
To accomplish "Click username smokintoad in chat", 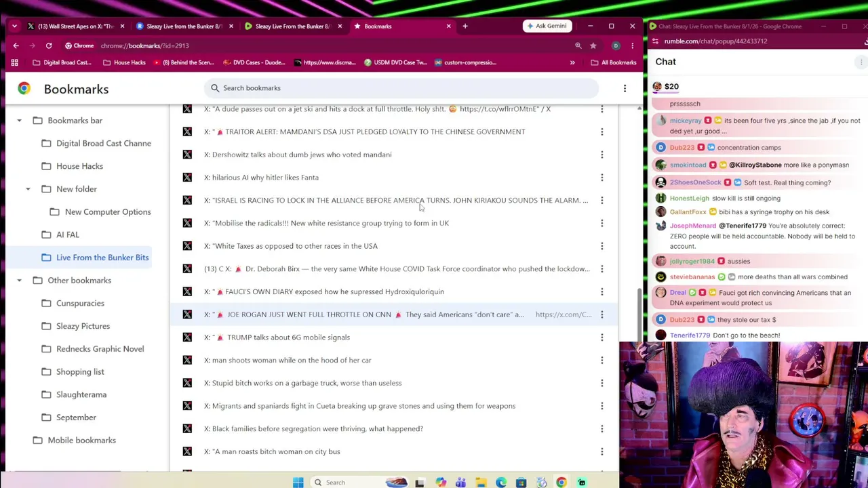I will (688, 165).
